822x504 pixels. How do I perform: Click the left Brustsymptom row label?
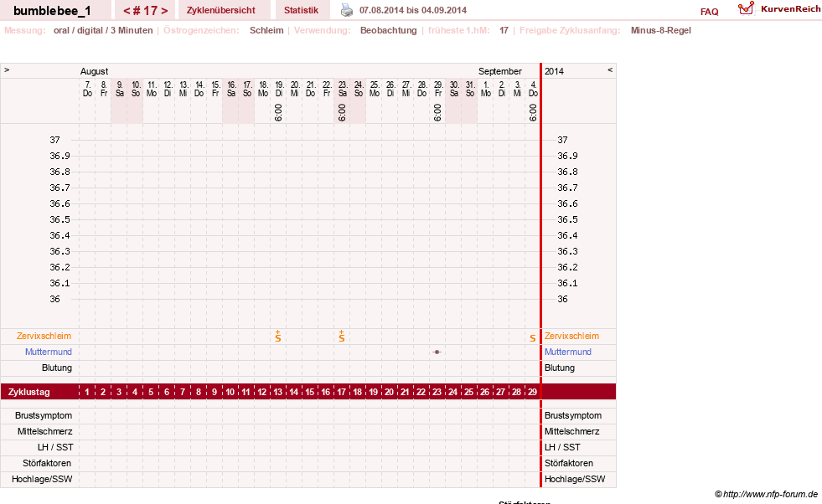[x=44, y=415]
